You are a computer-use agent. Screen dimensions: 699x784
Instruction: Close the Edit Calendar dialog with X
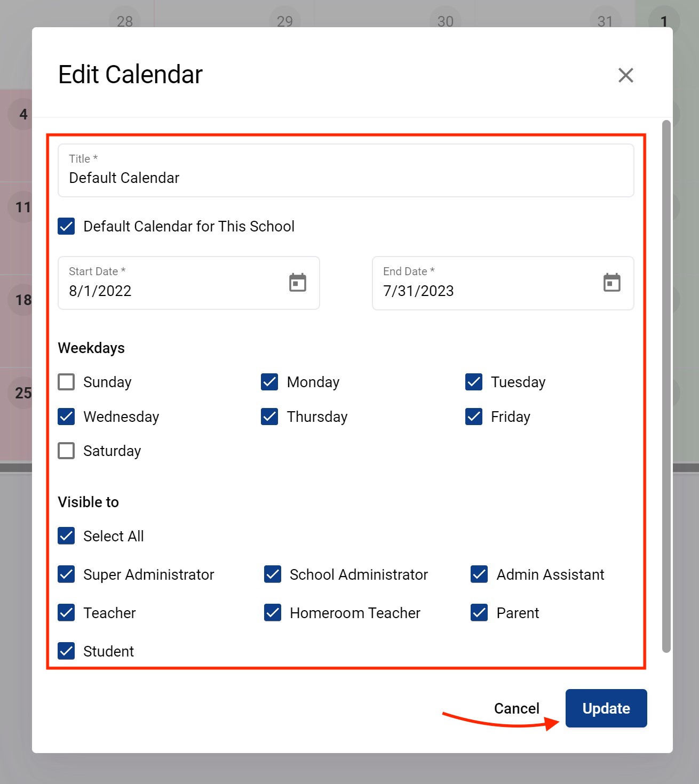click(625, 75)
